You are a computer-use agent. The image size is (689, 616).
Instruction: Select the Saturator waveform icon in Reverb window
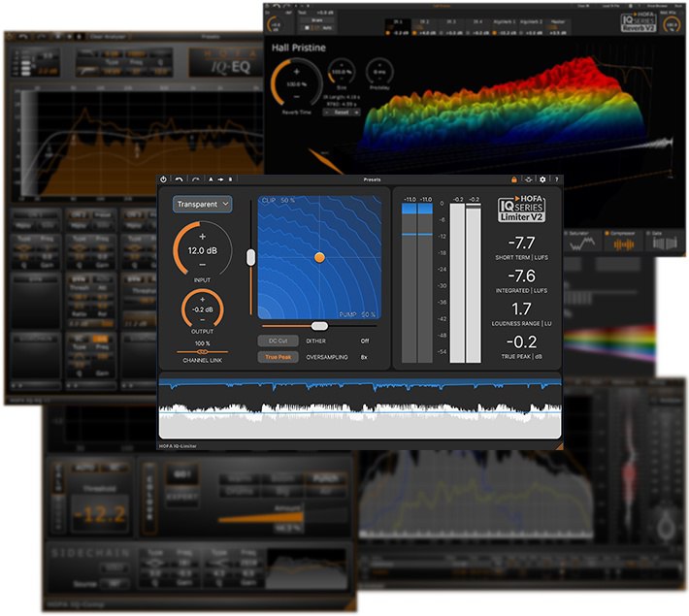[x=582, y=244]
